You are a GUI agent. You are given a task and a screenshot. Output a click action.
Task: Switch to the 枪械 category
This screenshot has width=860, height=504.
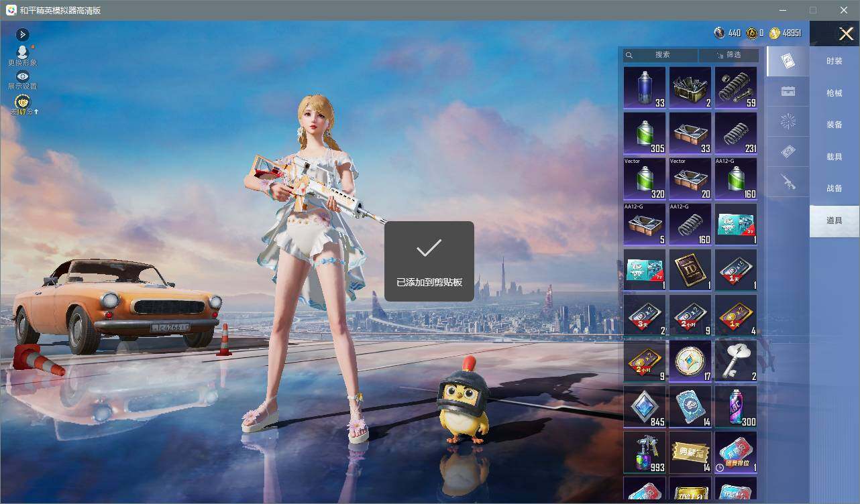point(835,93)
